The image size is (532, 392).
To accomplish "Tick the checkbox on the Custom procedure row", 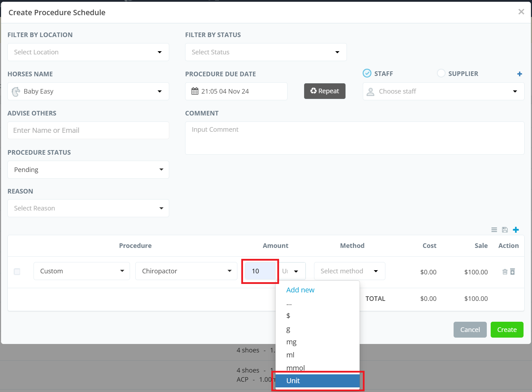I will (17, 272).
